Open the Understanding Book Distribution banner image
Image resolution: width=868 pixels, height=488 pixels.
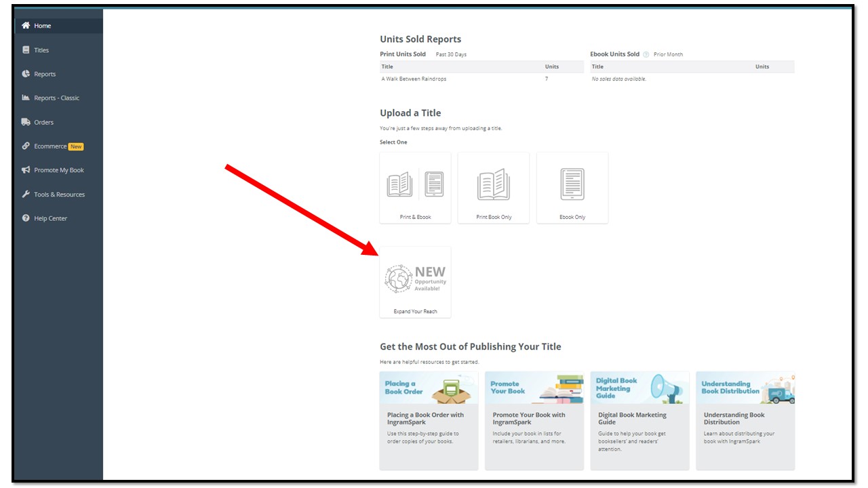(745, 388)
